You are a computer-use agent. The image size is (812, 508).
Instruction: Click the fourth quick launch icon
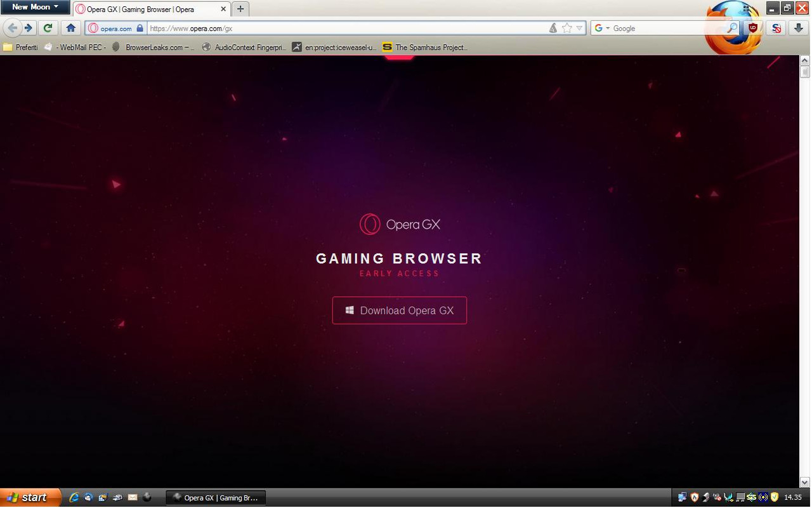coord(118,497)
